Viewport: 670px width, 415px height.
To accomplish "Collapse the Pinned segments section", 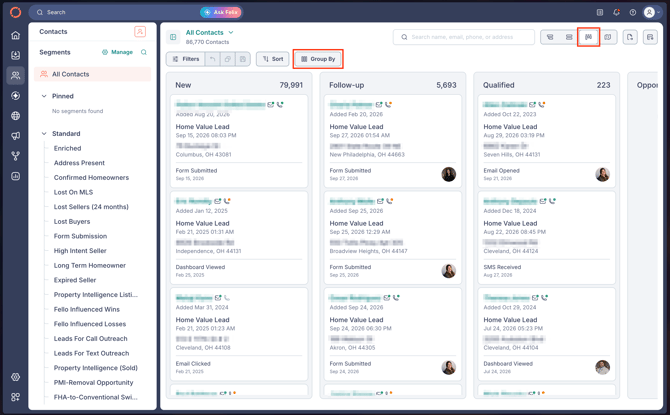I will 44,96.
